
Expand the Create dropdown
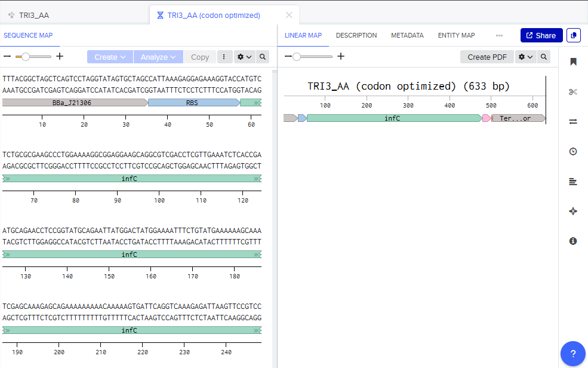coord(110,57)
